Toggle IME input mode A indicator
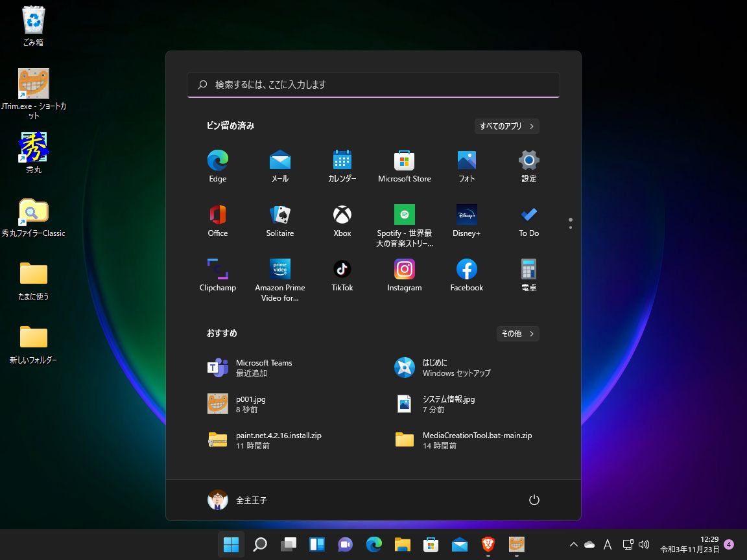Viewport: 747px width, 560px height. point(608,544)
